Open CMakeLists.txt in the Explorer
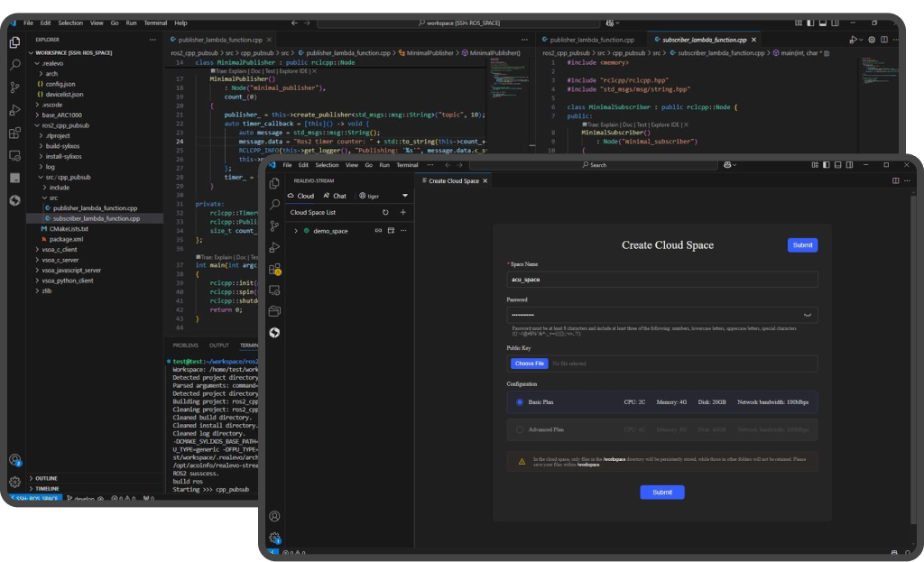The height and width of the screenshot is (562, 924). tap(69, 228)
